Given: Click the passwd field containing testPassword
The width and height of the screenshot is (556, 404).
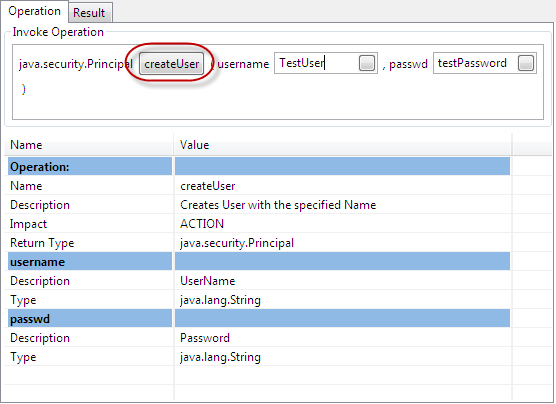Looking at the screenshot, I should coord(484,63).
